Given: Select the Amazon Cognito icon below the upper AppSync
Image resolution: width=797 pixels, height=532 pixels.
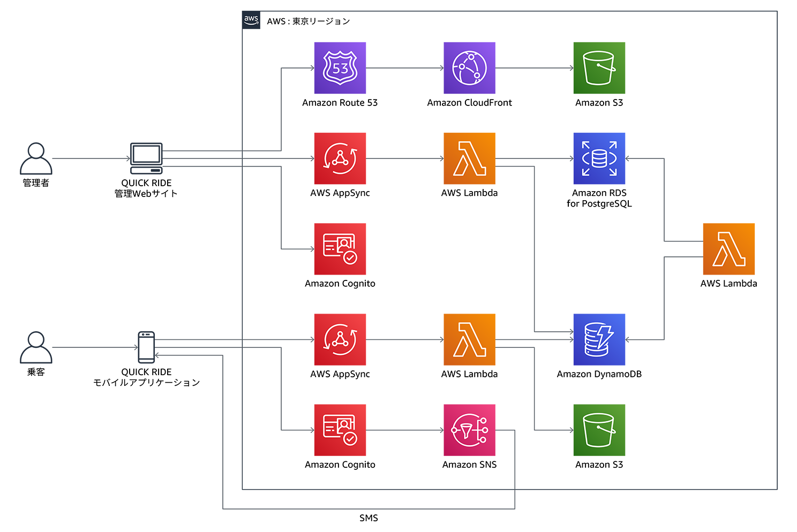Looking at the screenshot, I should pyautogui.click(x=340, y=249).
